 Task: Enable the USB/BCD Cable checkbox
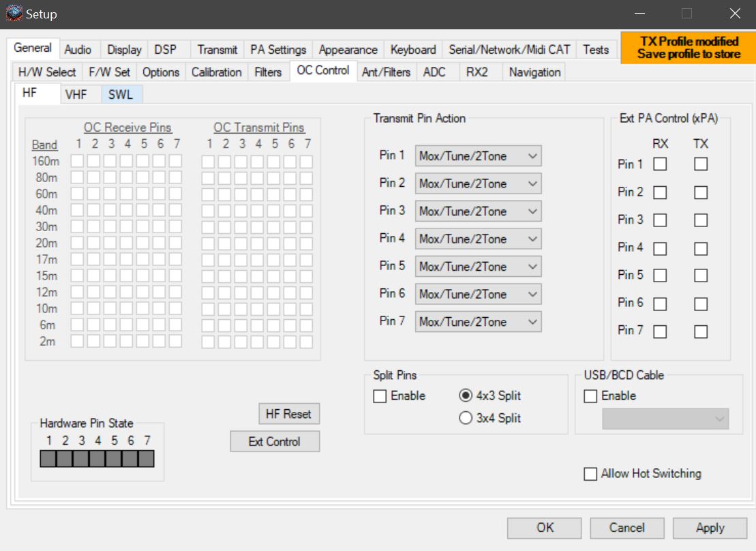coord(591,396)
